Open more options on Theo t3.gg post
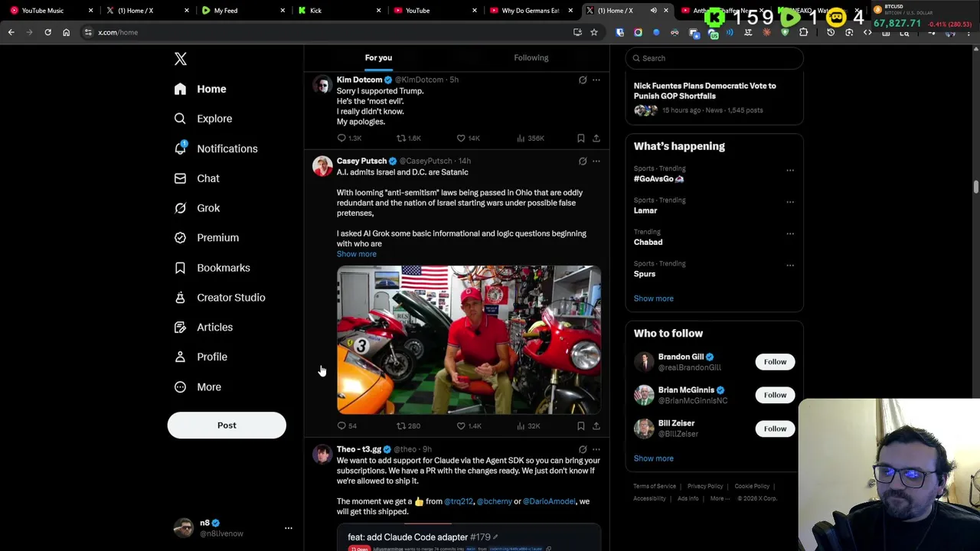 pos(596,450)
